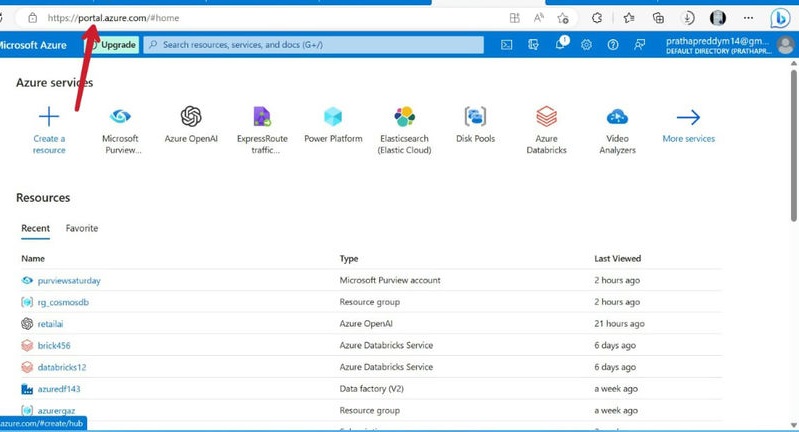Open browser Collections icon
Viewport: 799px width, 432px height.
click(x=658, y=18)
